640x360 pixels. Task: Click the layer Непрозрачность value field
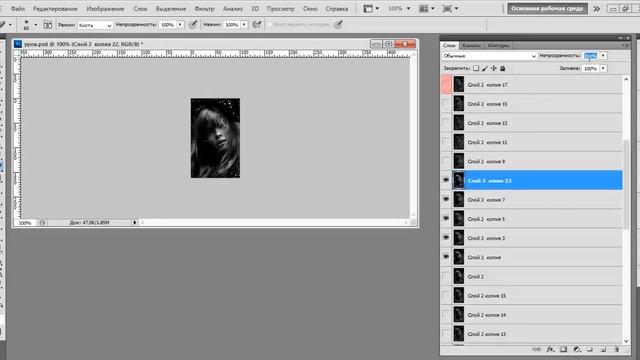591,56
